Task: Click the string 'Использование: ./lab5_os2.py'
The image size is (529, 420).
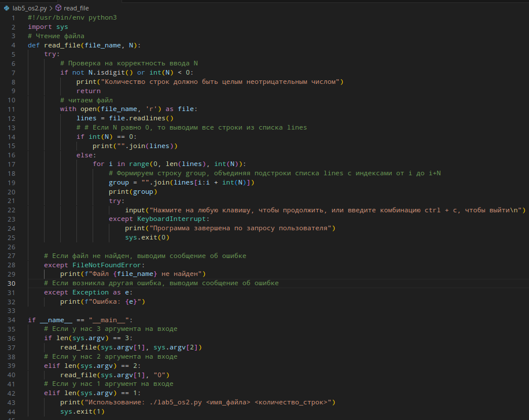Action: coord(145,403)
